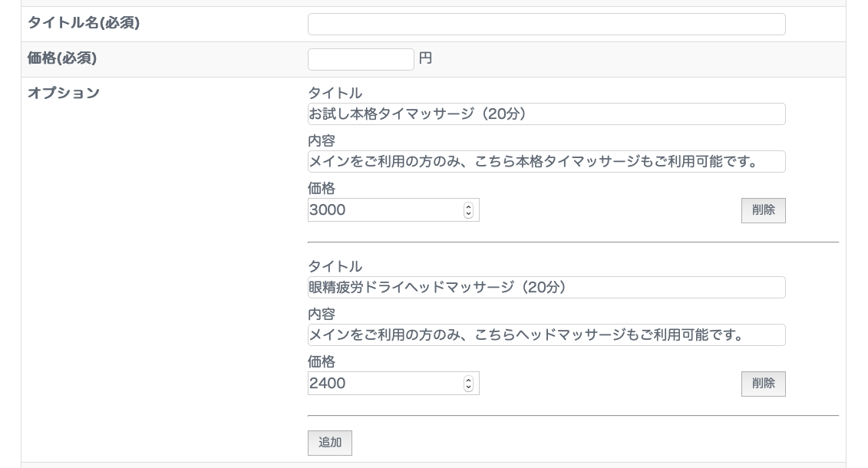Click the タイトル名(必須) row label

click(x=84, y=23)
